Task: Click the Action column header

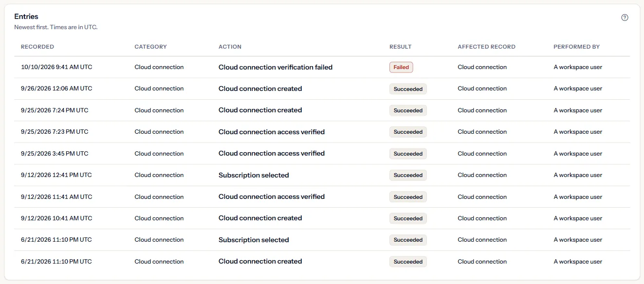Action: 230,47
